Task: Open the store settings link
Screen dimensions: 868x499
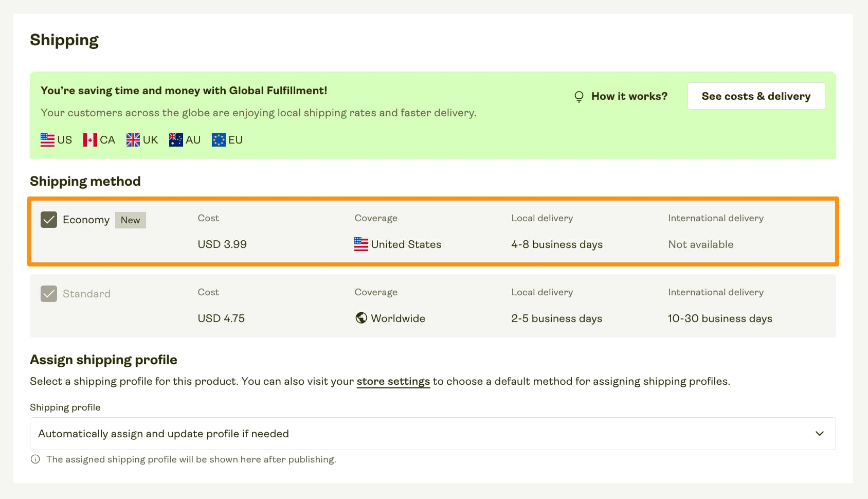Action: click(x=393, y=381)
